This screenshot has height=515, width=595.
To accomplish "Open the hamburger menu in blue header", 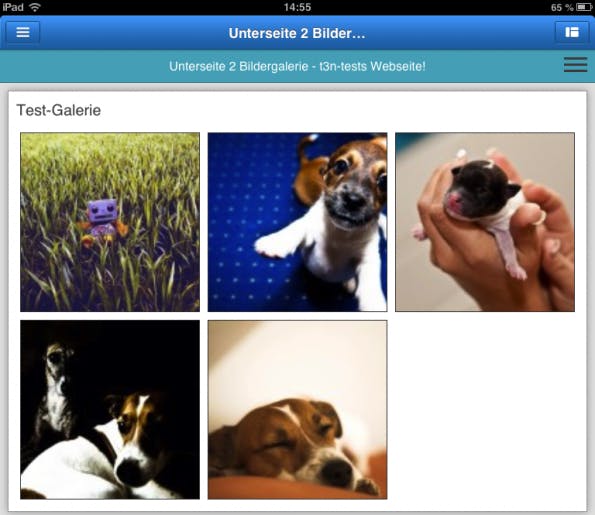I will [x=23, y=32].
